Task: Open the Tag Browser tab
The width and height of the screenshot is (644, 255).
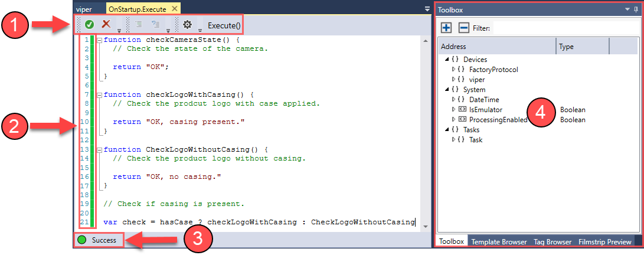Action: (x=552, y=242)
